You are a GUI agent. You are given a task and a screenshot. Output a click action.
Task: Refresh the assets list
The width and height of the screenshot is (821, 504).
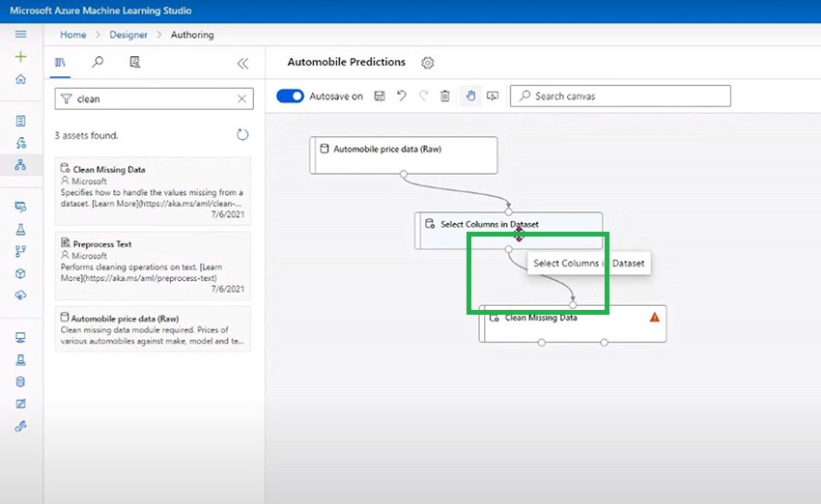tap(242, 135)
